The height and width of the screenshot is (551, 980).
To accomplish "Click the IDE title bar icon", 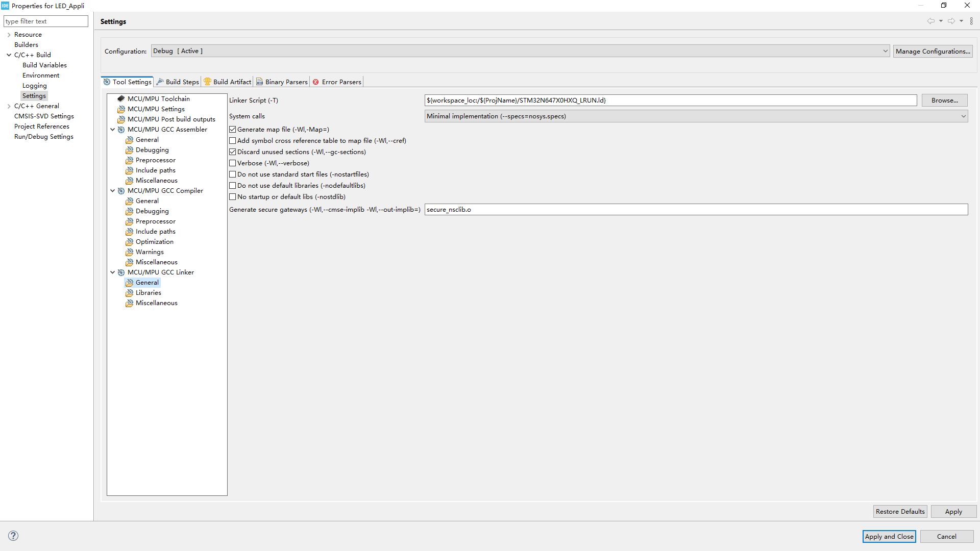I will tap(5, 6).
